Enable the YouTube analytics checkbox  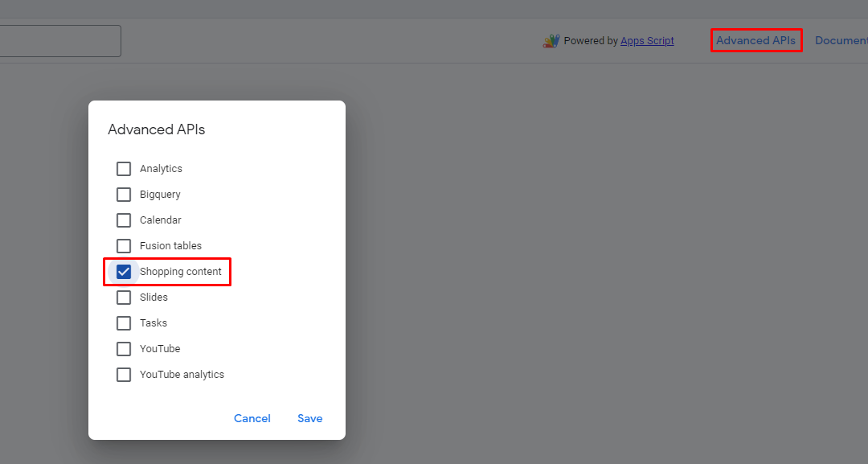click(x=124, y=375)
